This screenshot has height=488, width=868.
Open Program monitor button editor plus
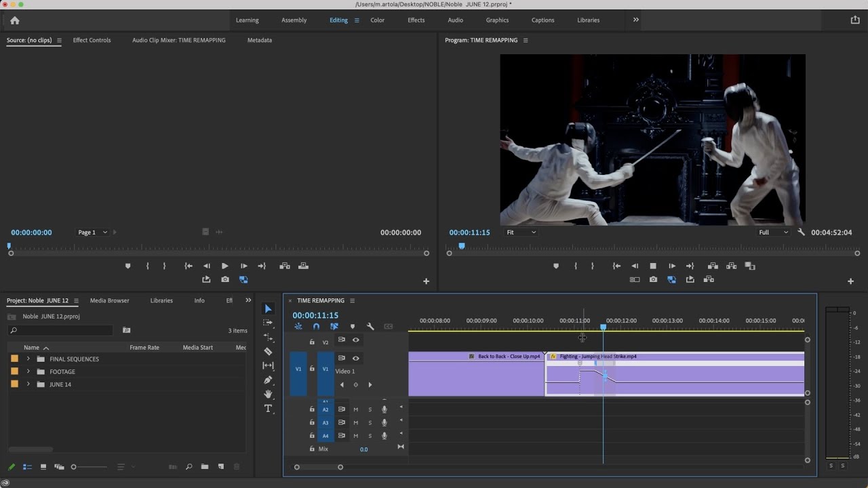pyautogui.click(x=850, y=281)
